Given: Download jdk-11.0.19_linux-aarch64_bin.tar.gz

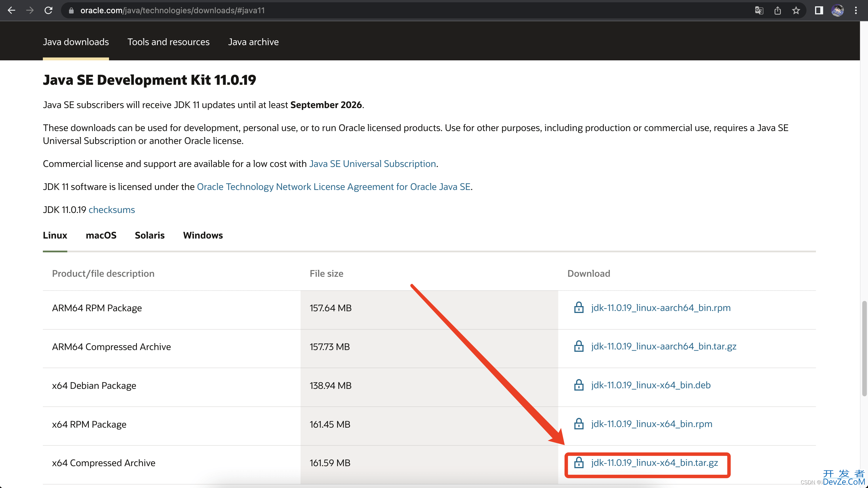Looking at the screenshot, I should pos(664,346).
